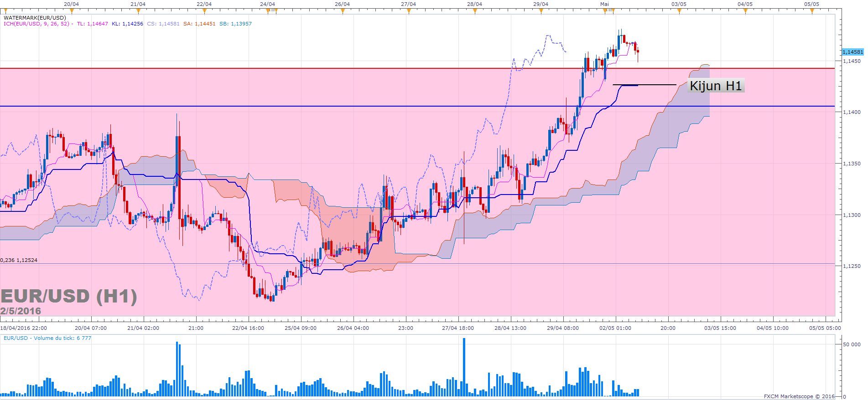Select the orange day marker under 04/05
The width and height of the screenshot is (868, 400).
coord(745,11)
